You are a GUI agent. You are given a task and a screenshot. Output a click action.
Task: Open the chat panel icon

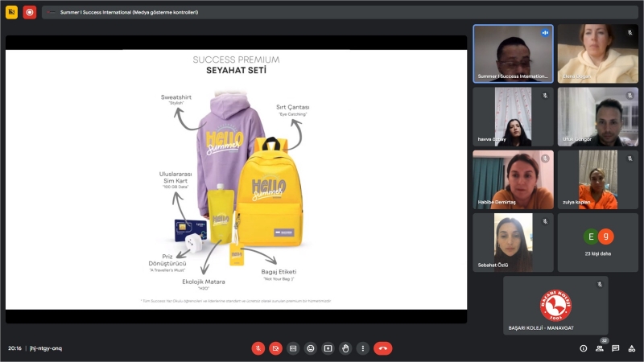click(x=615, y=348)
